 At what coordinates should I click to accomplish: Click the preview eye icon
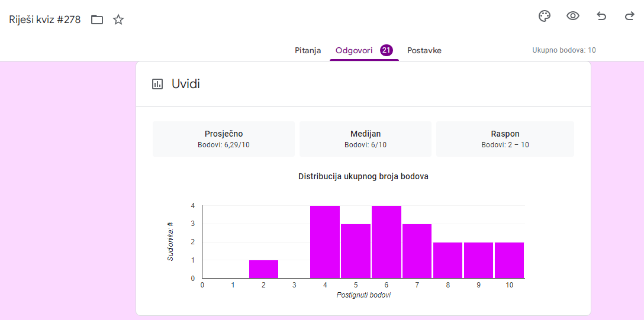(x=572, y=17)
